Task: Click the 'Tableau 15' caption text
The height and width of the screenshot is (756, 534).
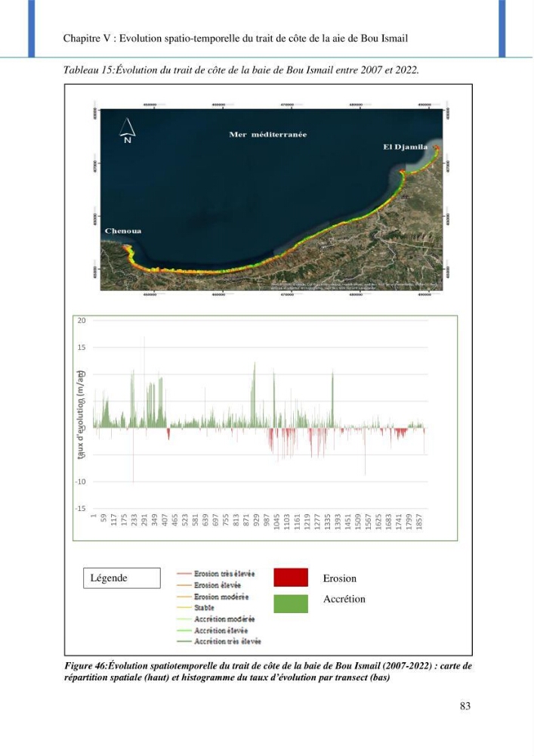Action: pos(241,70)
